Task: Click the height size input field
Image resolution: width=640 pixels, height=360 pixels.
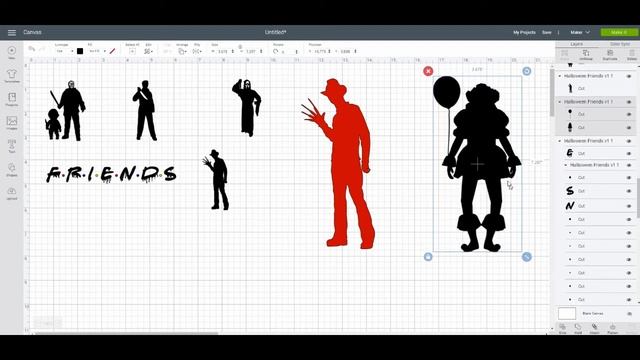Action: 251,51
